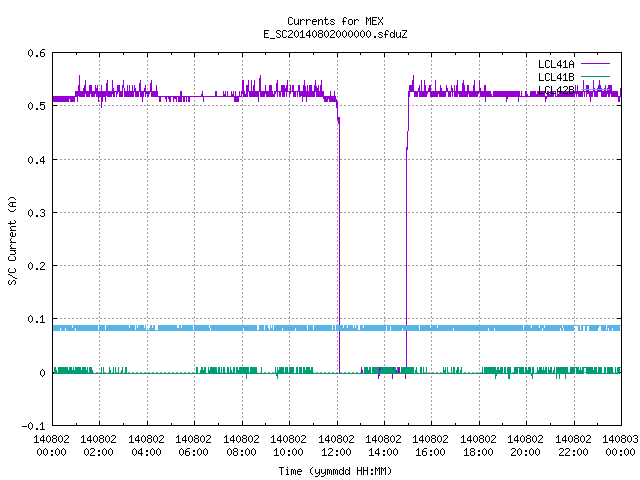This screenshot has width=640, height=480.
Task: Click the 140802 20:00 x-axis tick label
Action: [525, 446]
